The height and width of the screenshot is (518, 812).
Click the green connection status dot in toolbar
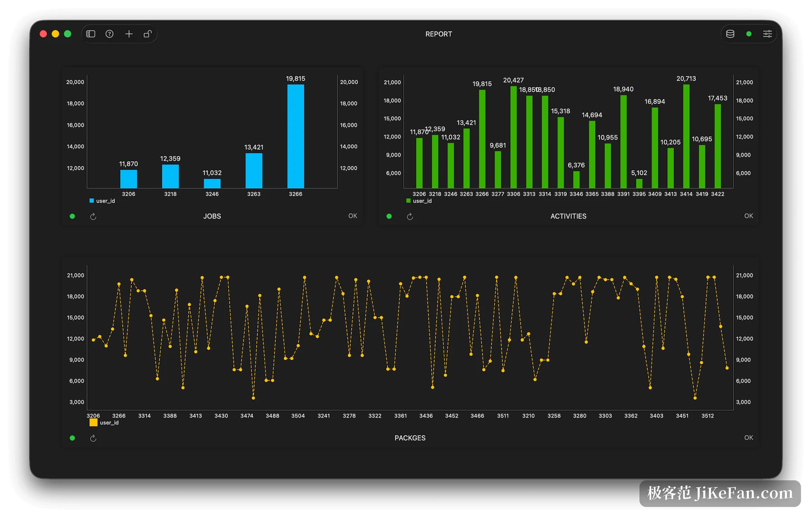749,34
